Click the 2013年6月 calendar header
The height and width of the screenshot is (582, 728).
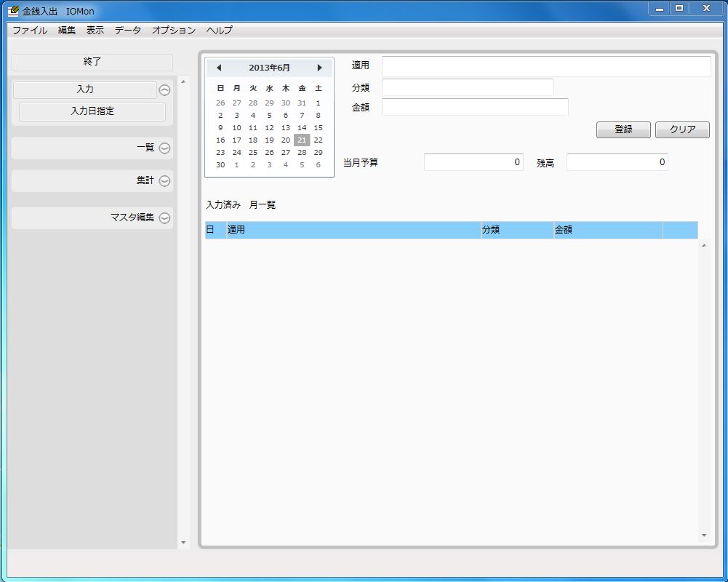pos(269,68)
